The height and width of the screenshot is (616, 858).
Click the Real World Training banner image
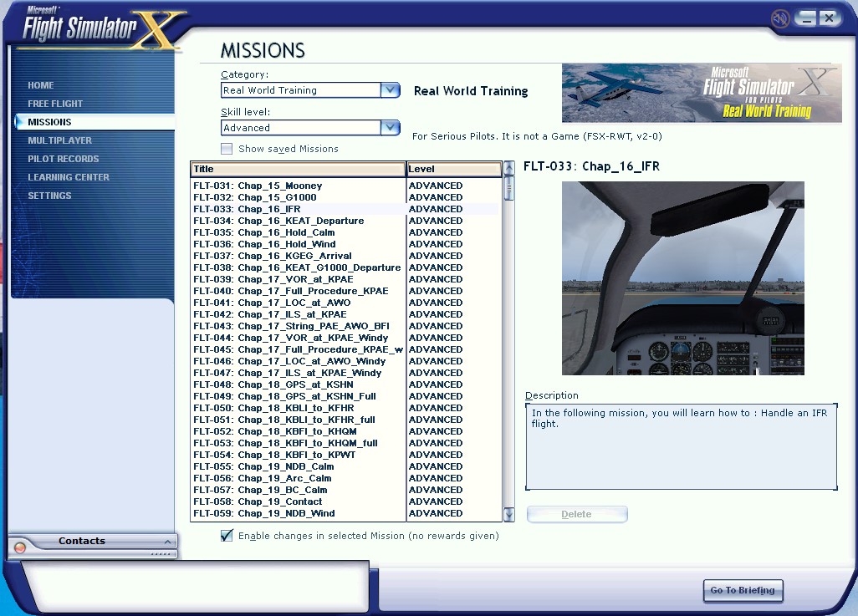[702, 93]
